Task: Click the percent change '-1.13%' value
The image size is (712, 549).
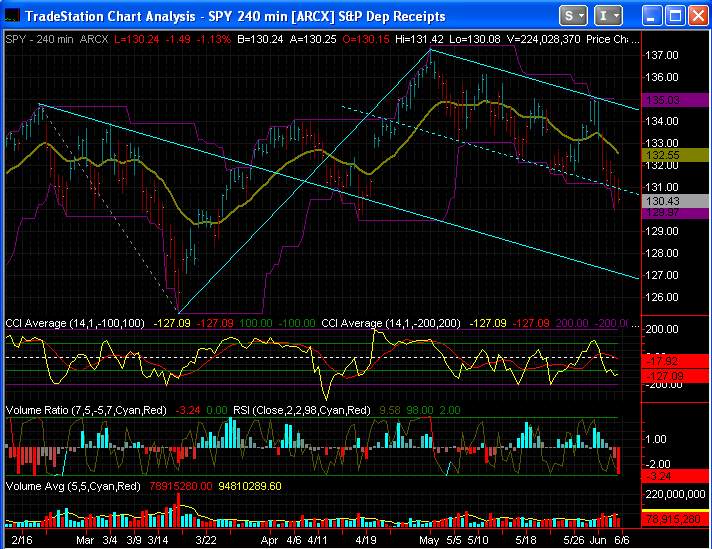Action: point(214,40)
